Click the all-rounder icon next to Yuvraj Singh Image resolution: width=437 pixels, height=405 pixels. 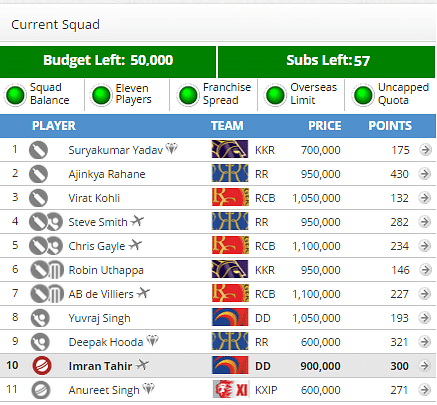(x=40, y=318)
